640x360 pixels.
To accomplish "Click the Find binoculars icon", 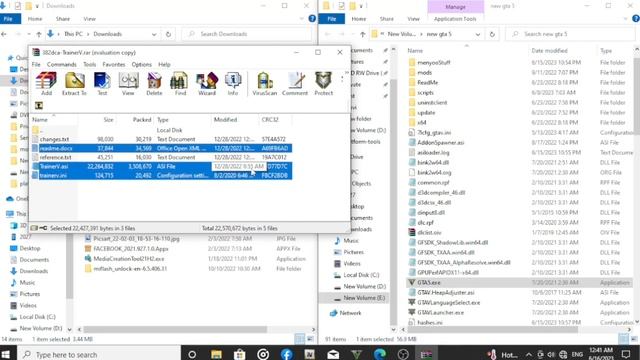I will 180,84.
